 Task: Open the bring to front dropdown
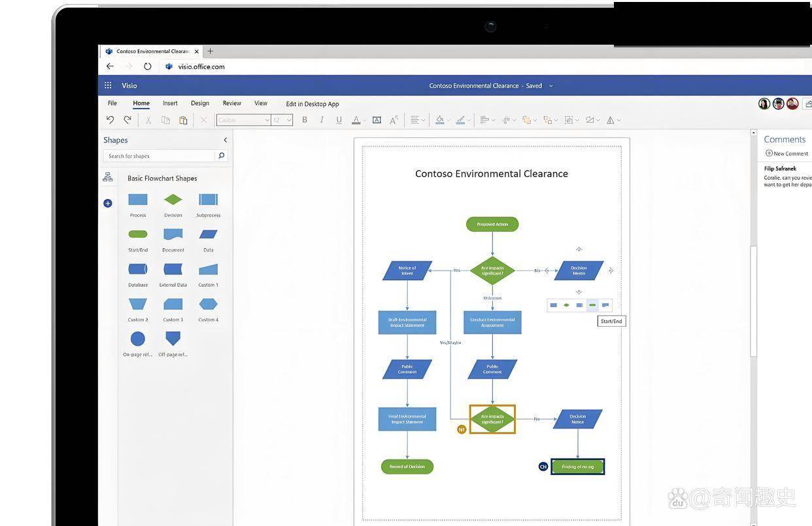point(529,120)
